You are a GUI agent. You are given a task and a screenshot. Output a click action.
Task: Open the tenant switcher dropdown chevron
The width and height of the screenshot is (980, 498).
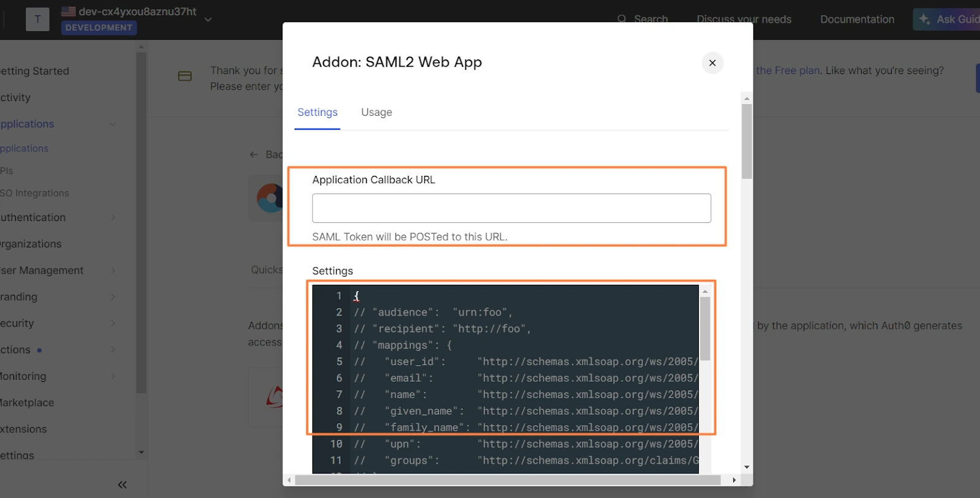coord(208,20)
